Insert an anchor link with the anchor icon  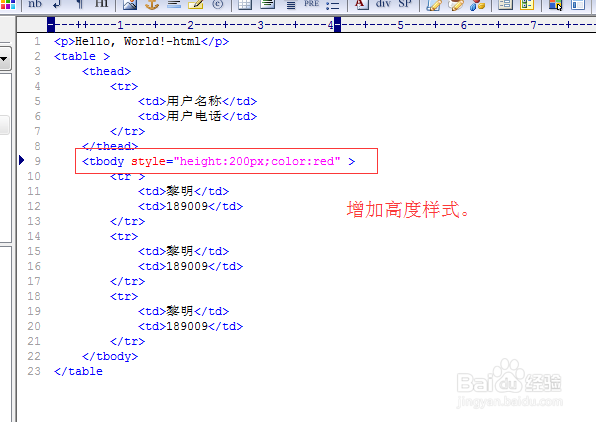click(152, 4)
